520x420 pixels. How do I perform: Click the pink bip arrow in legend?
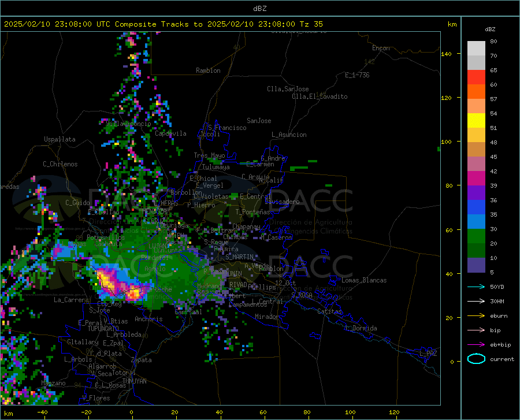pyautogui.click(x=476, y=330)
